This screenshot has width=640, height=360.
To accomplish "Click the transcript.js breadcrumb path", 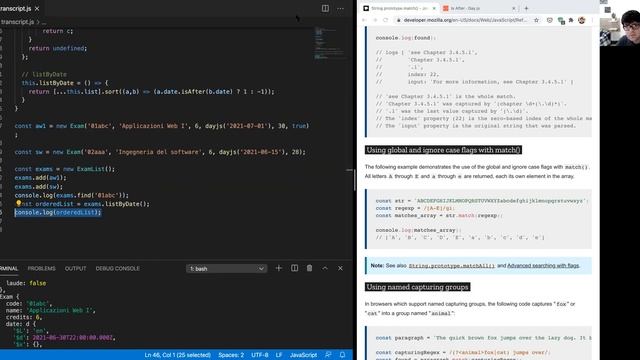I will click(x=17, y=22).
